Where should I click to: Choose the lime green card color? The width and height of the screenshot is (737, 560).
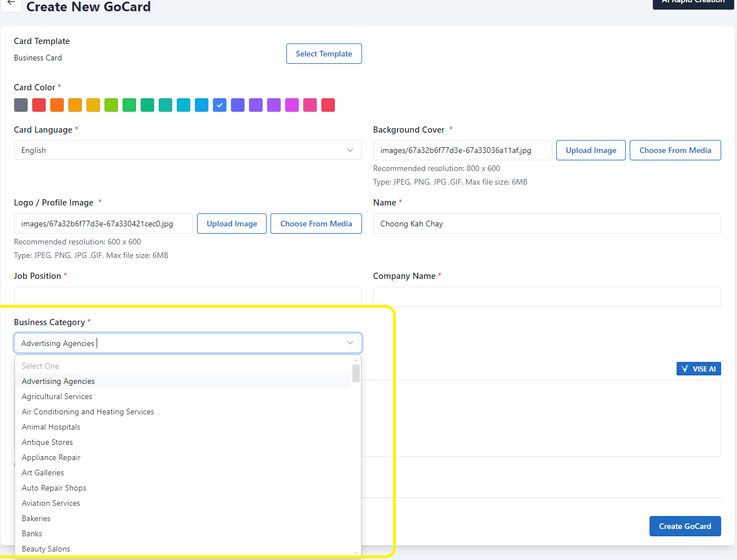point(111,105)
